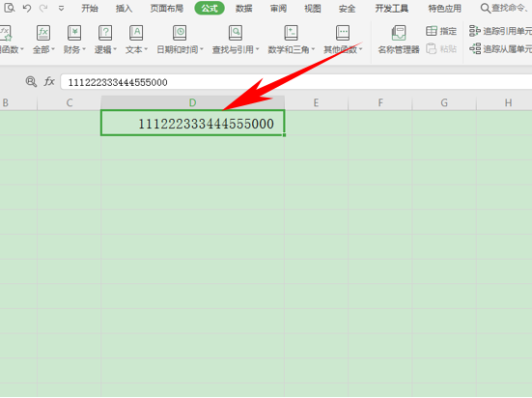Click the undo arrow icon
The width and height of the screenshot is (532, 398).
point(27,8)
